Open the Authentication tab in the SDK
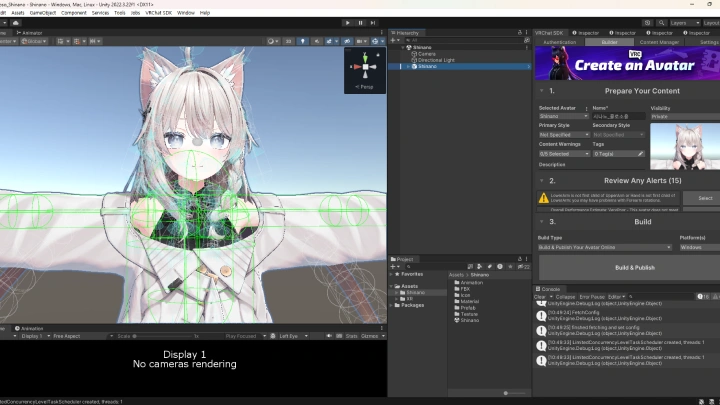Screen dimensions: 720x405 (559, 42)
